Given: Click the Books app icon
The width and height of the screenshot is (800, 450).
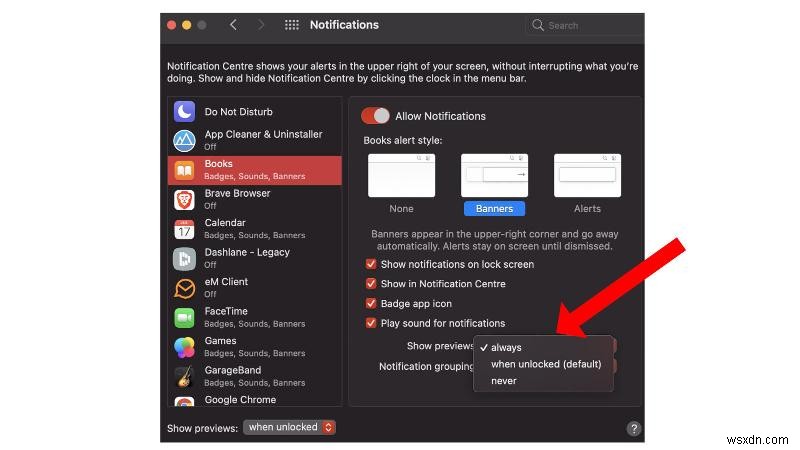Looking at the screenshot, I should [184, 170].
